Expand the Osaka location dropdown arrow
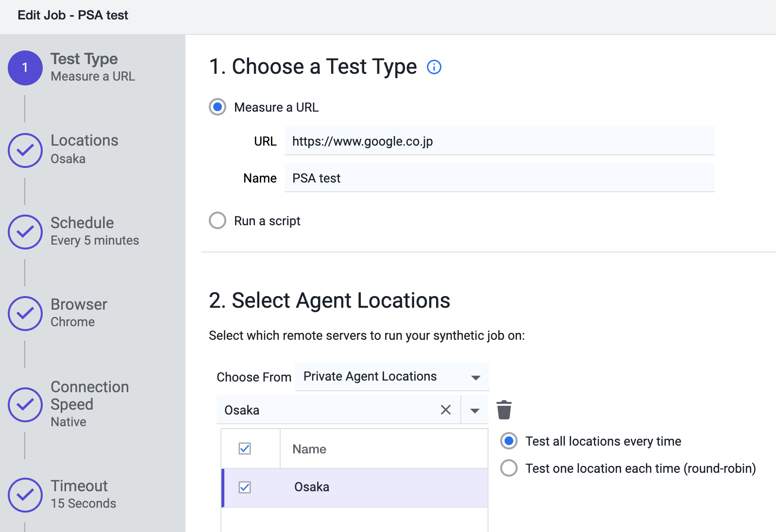The width and height of the screenshot is (776, 532). pyautogui.click(x=475, y=411)
